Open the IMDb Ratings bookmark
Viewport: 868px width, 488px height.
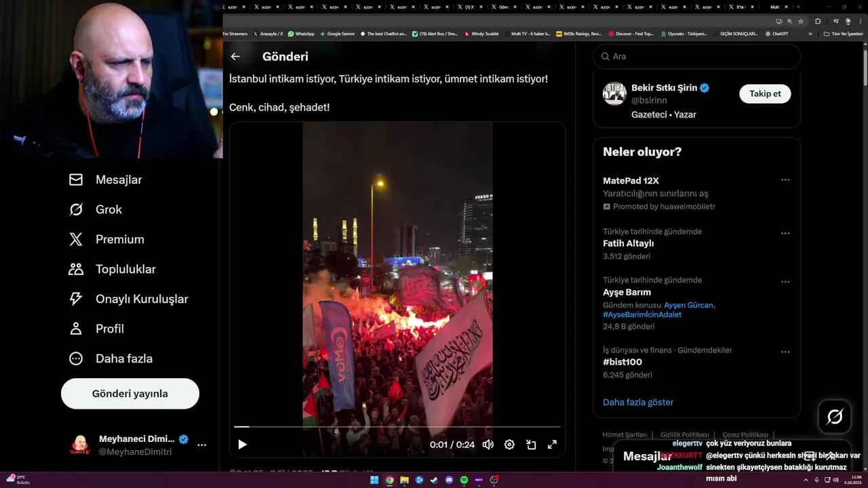point(578,33)
